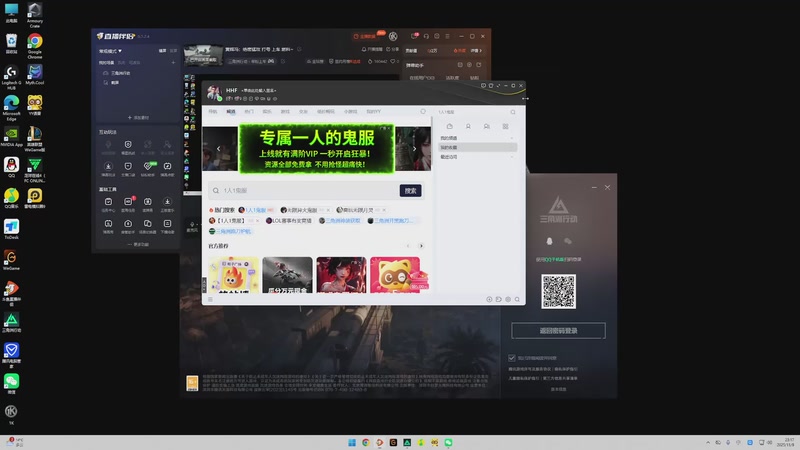The image size is (800, 450).
Task: Open the message icon with red badge in 直播伴侣
Action: (x=414, y=36)
